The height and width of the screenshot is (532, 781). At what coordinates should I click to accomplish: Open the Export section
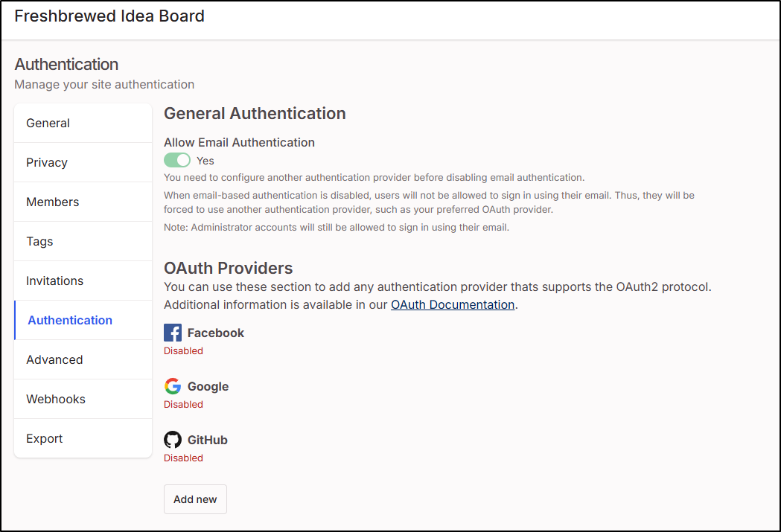coord(83,438)
